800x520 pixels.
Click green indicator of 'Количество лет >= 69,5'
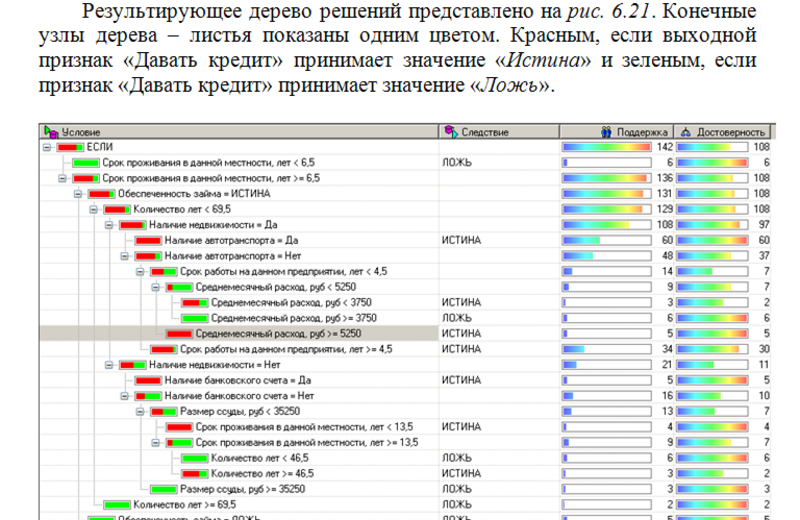click(117, 505)
